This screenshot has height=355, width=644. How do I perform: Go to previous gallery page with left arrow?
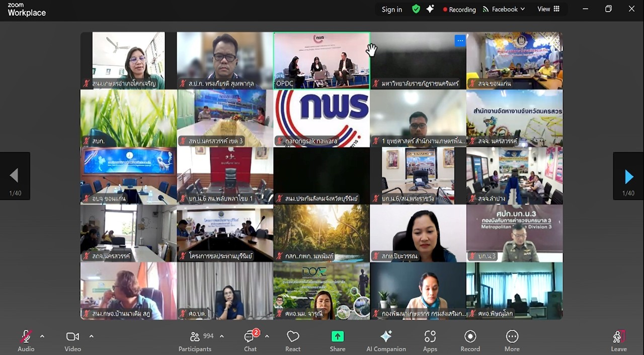click(15, 176)
